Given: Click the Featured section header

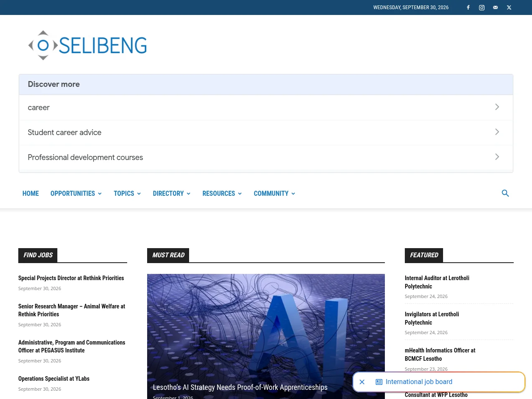Looking at the screenshot, I should [x=424, y=255].
